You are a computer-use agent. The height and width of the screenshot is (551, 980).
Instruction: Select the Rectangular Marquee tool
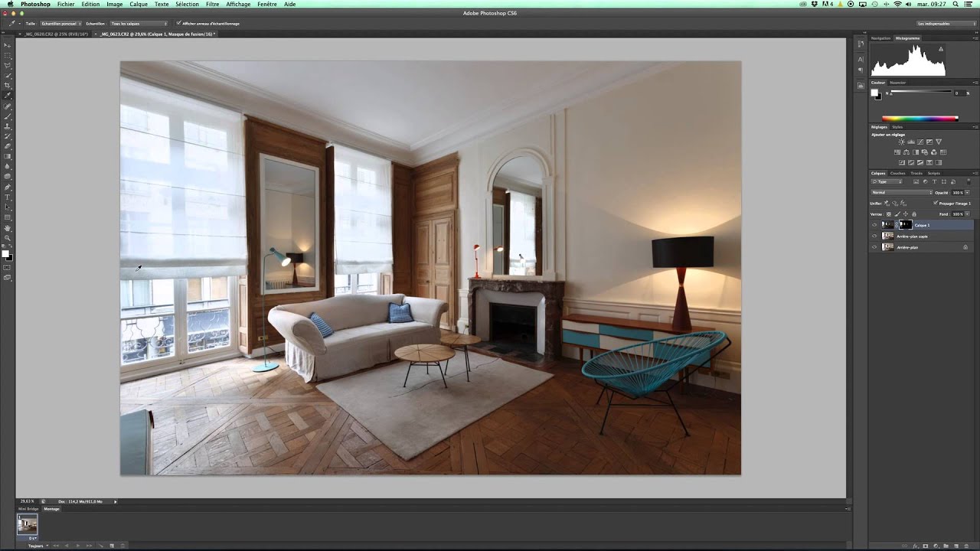(7, 55)
